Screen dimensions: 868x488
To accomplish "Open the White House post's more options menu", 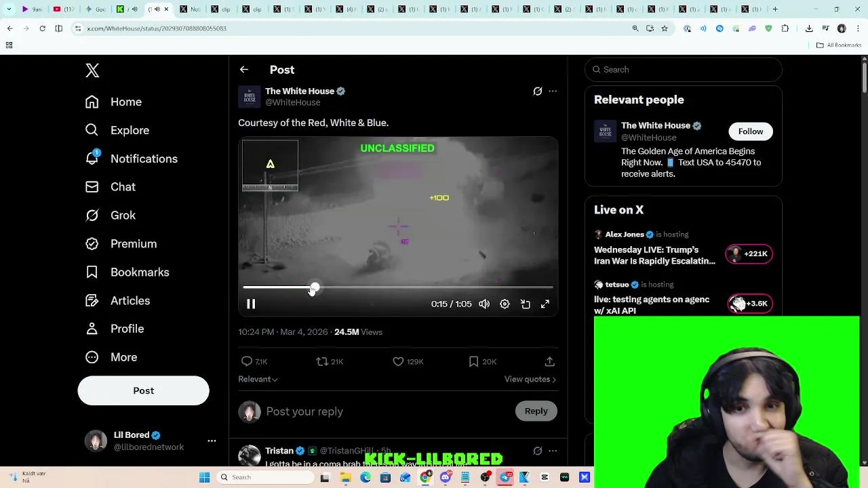I will tap(553, 91).
